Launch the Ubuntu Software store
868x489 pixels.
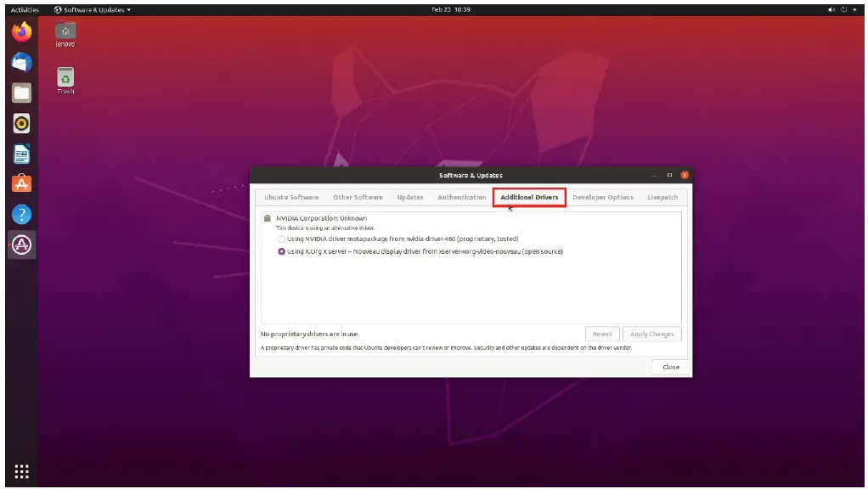pyautogui.click(x=21, y=184)
